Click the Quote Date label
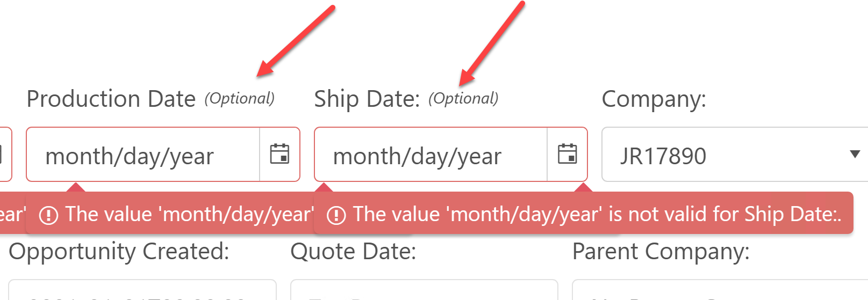The image size is (868, 300). point(353,252)
